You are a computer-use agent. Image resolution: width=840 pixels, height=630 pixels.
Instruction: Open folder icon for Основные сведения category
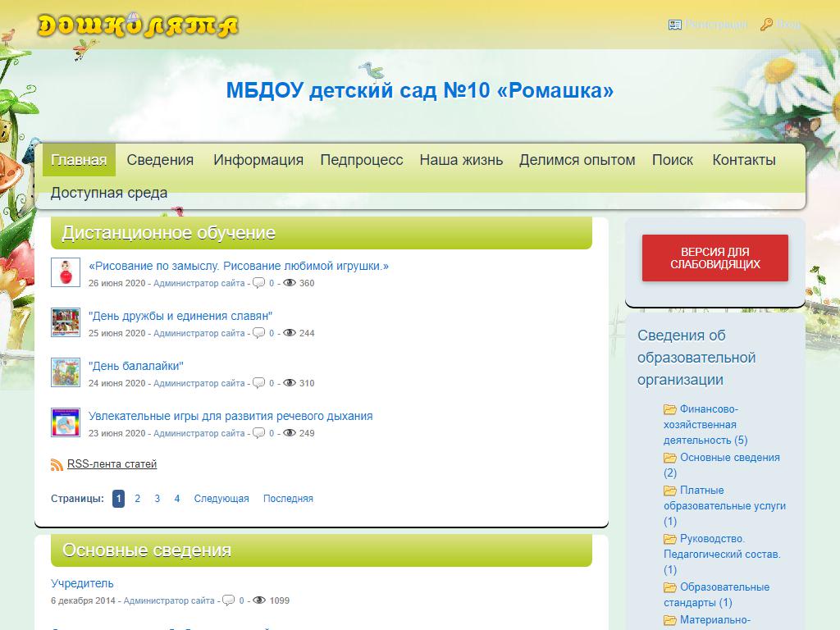(670, 458)
